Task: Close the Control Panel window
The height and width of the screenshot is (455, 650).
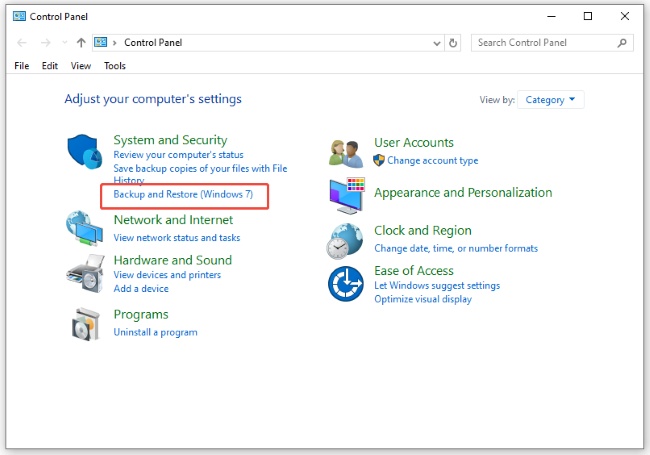Action: click(625, 16)
